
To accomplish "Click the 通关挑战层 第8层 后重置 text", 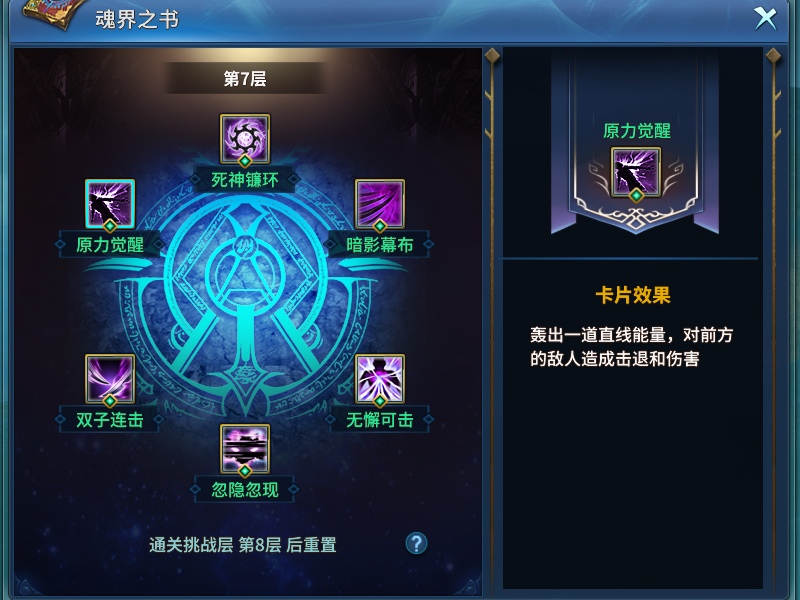I will 243,545.
